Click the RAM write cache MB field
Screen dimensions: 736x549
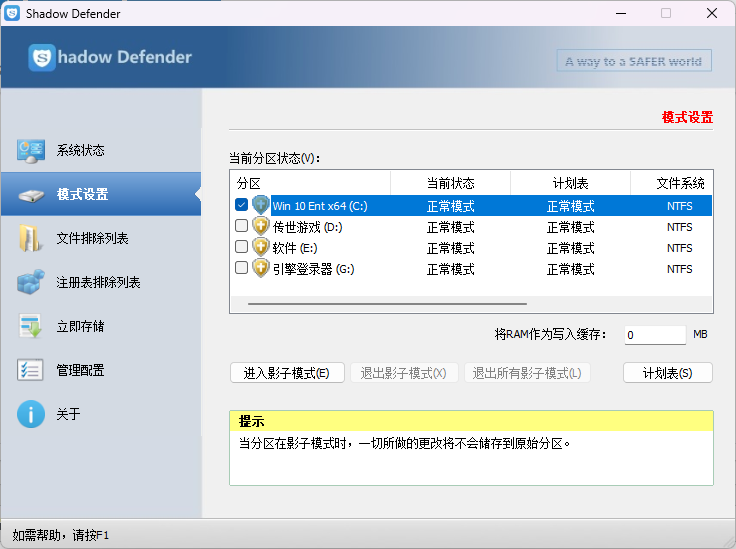pos(654,335)
